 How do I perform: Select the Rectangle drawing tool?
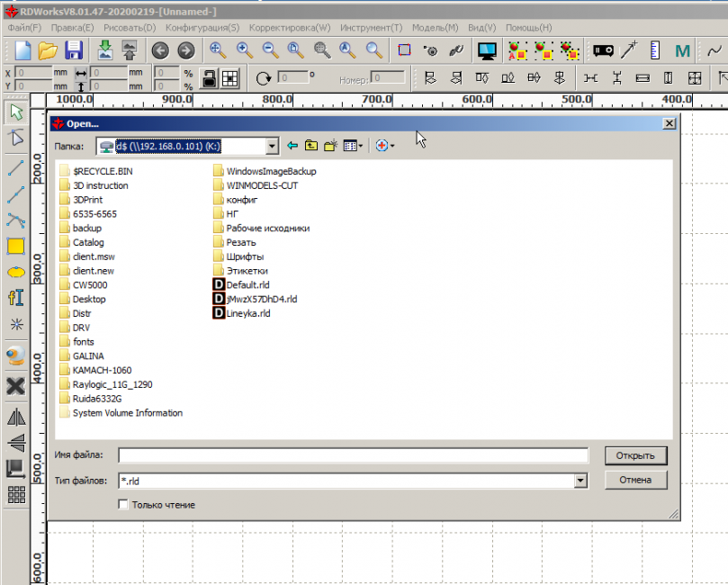coord(15,246)
